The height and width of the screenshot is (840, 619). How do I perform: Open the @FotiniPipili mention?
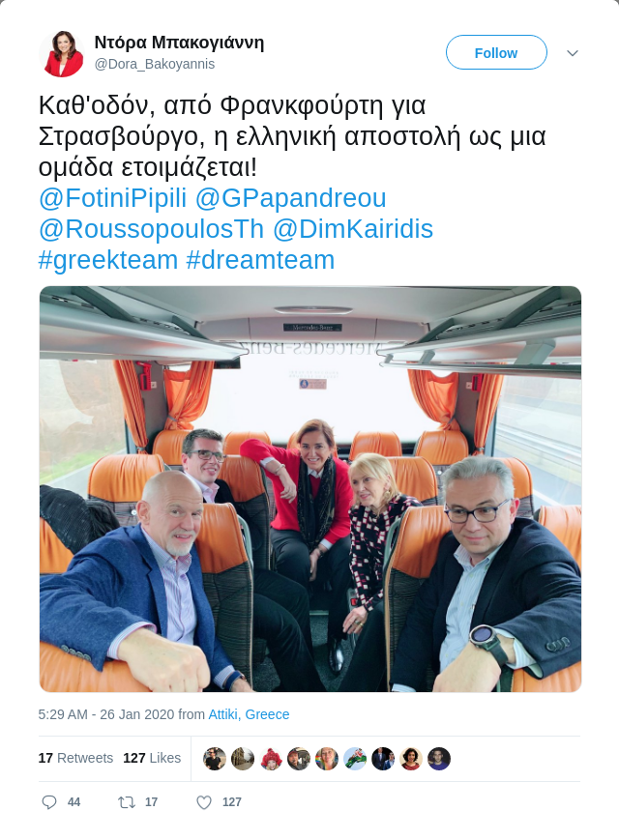pos(112,198)
